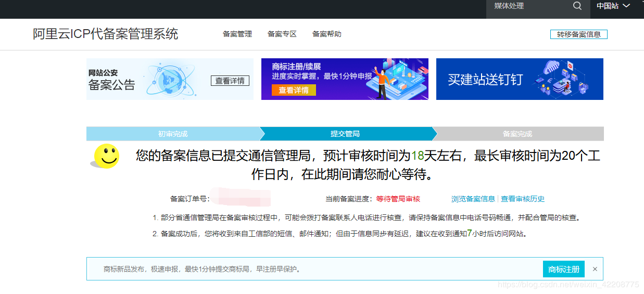Screen dimensions: 644x294
Task: Open the 备案专区 menu
Action: pyautogui.click(x=282, y=34)
